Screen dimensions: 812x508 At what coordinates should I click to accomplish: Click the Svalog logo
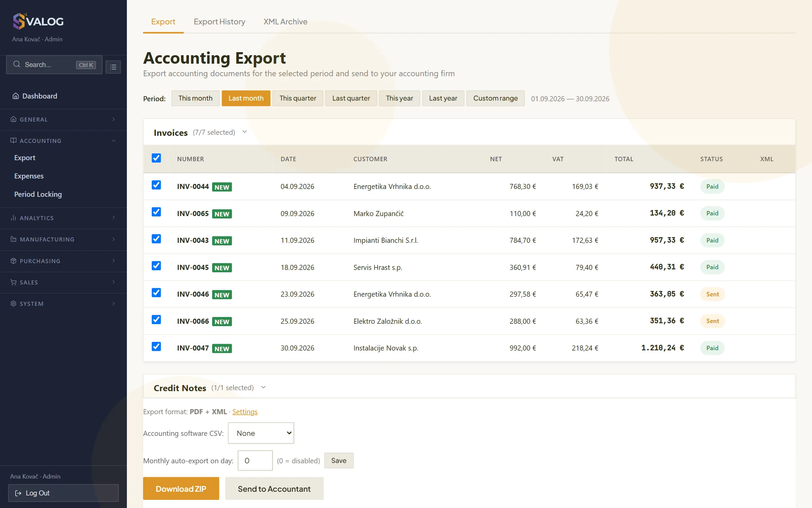pyautogui.click(x=38, y=21)
